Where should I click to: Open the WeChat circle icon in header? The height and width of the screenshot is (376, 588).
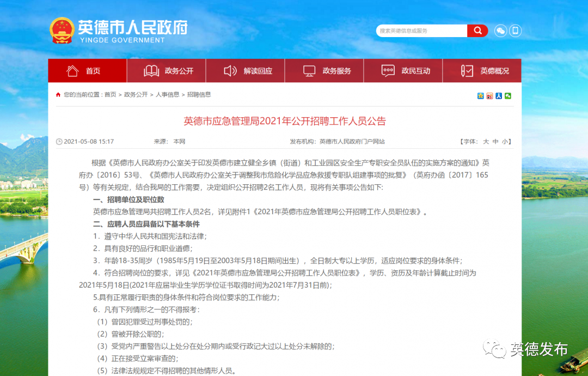[x=501, y=31]
